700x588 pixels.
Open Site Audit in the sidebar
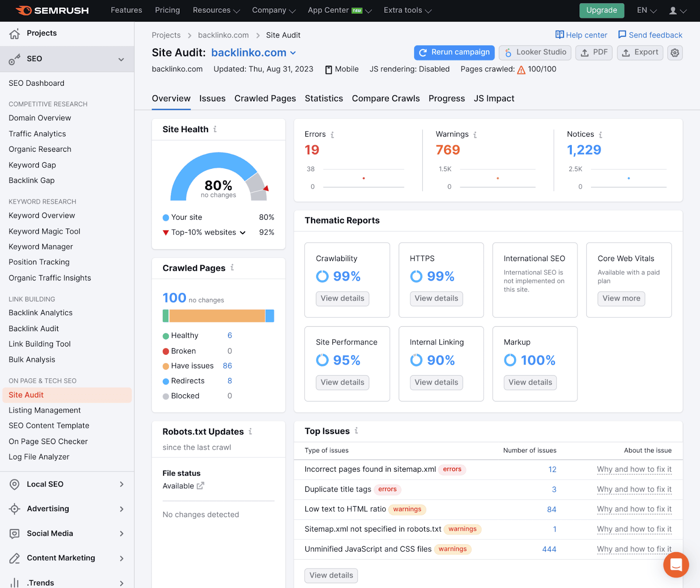[67, 395]
